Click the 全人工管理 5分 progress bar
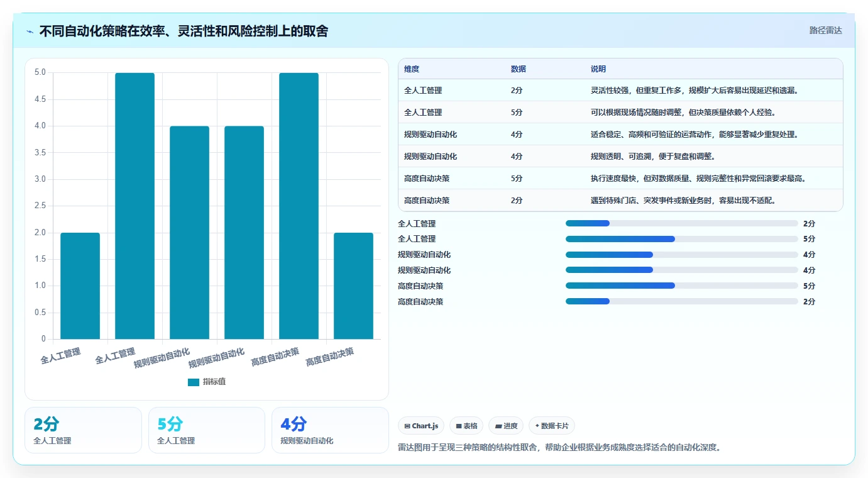Viewport: 868px width, 478px height. coord(682,239)
